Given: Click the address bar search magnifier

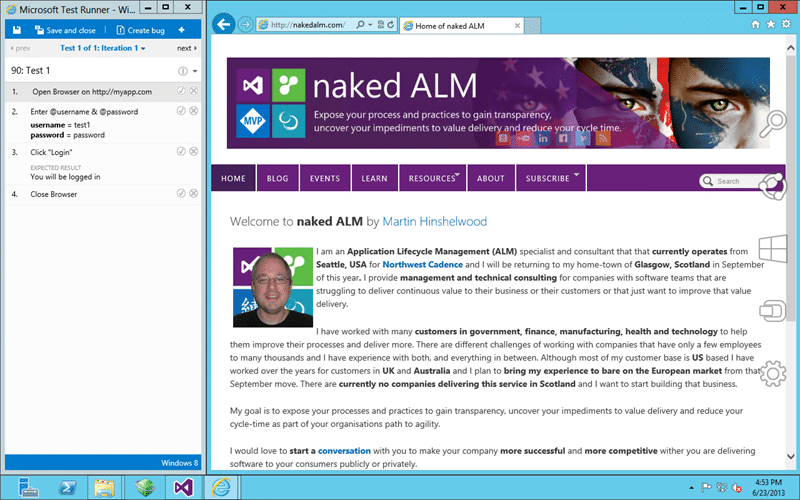Looking at the screenshot, I should [360, 24].
